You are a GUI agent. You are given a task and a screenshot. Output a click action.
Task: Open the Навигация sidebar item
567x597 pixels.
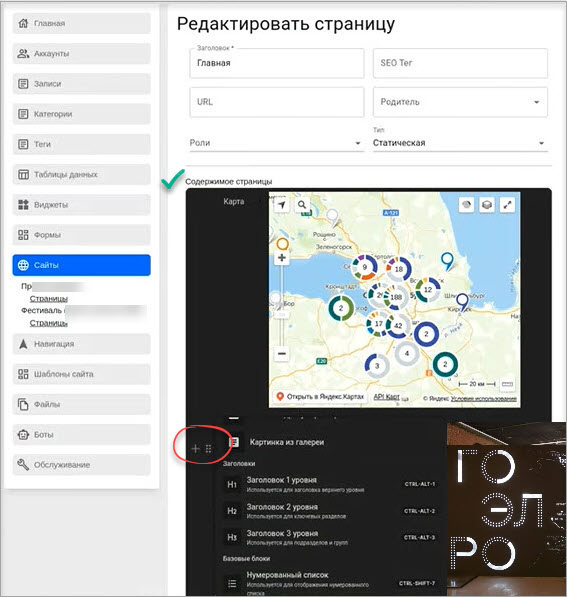click(81, 344)
